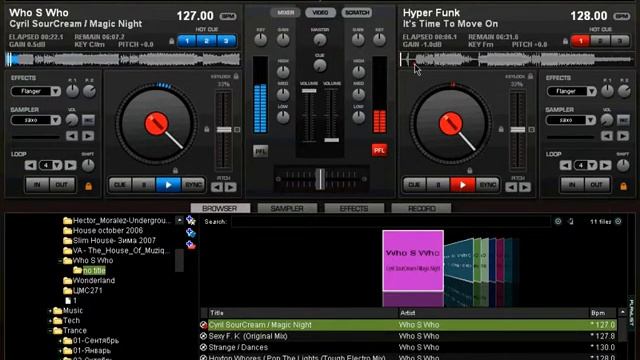Set loop OUT point on left deck

[x=62, y=185]
